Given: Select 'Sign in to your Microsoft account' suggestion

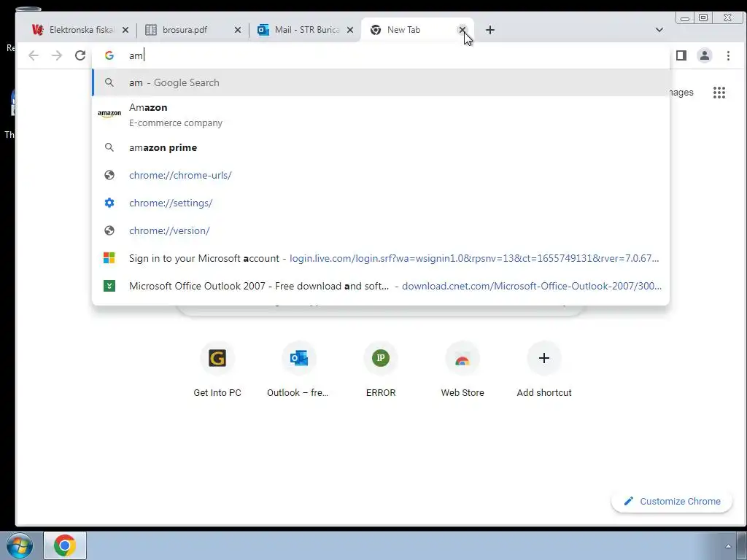Looking at the screenshot, I should [x=381, y=258].
